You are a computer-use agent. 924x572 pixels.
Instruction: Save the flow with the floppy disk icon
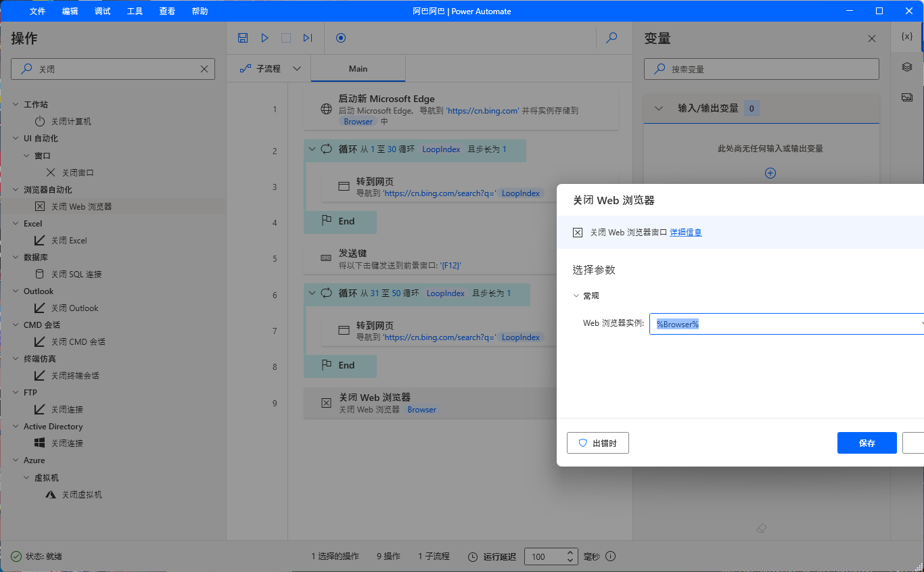(x=243, y=38)
